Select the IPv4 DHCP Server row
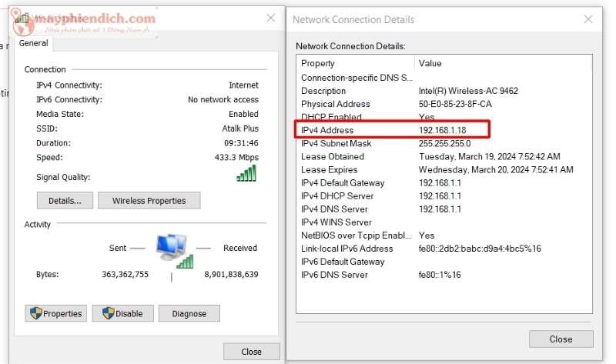Viewport: 616px width, 364px height. pyautogui.click(x=444, y=195)
